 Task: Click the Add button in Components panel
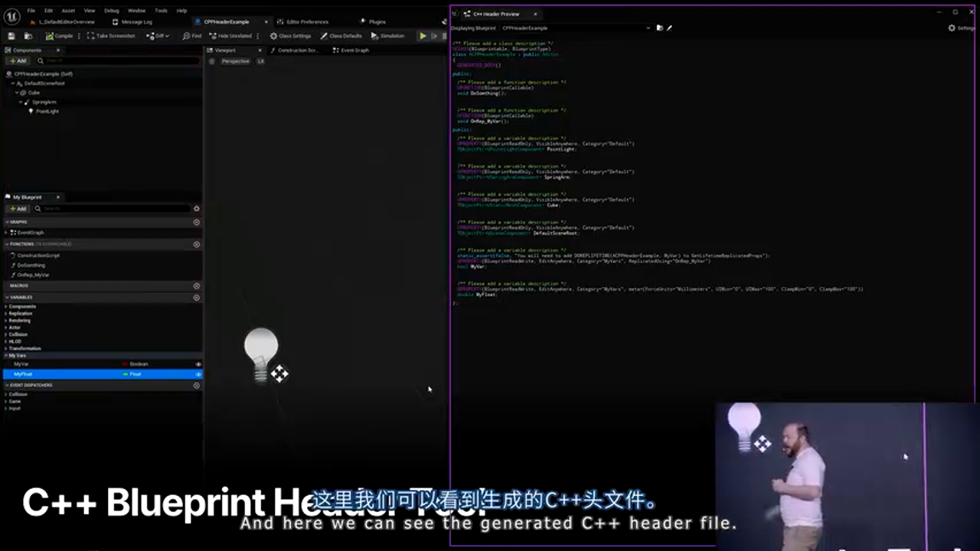pos(18,60)
